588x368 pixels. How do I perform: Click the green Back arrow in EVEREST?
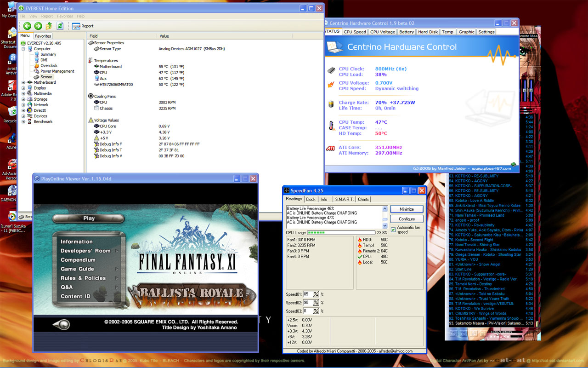[27, 26]
